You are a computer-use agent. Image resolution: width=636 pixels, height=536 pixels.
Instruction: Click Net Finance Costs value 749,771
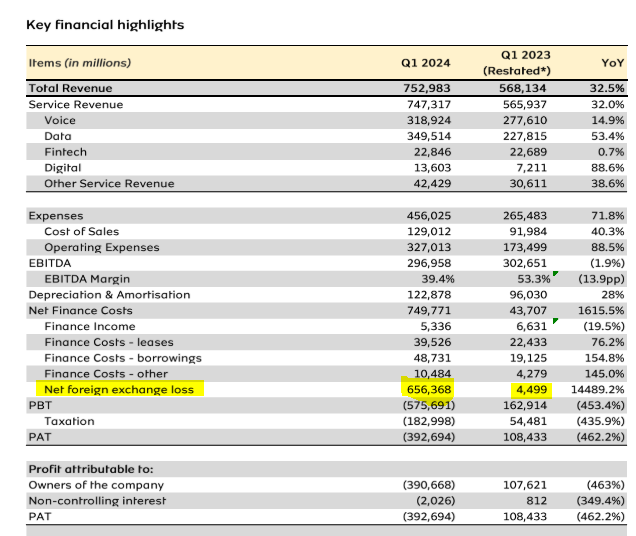[x=429, y=311]
